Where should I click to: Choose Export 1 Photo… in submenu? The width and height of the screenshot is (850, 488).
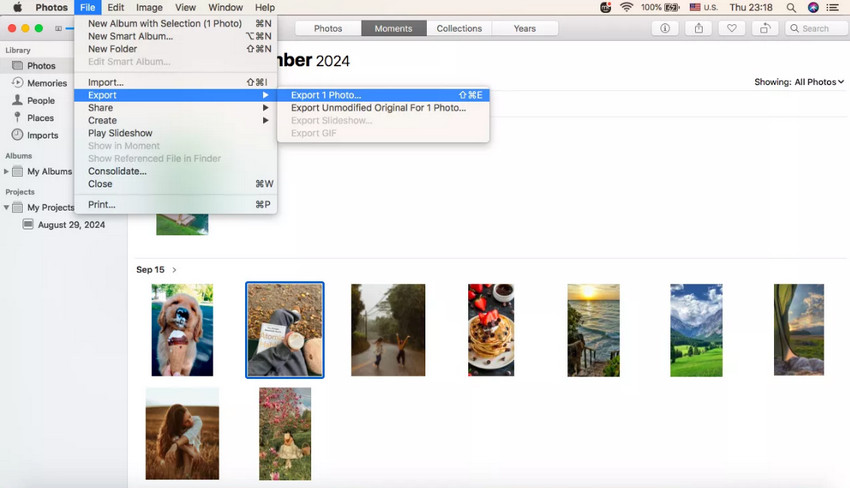coord(383,95)
